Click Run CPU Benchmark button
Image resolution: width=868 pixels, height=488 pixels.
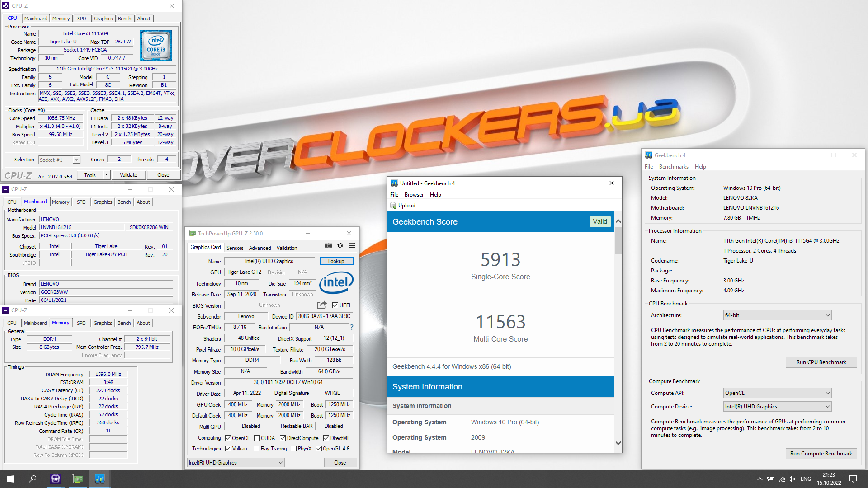pyautogui.click(x=821, y=362)
